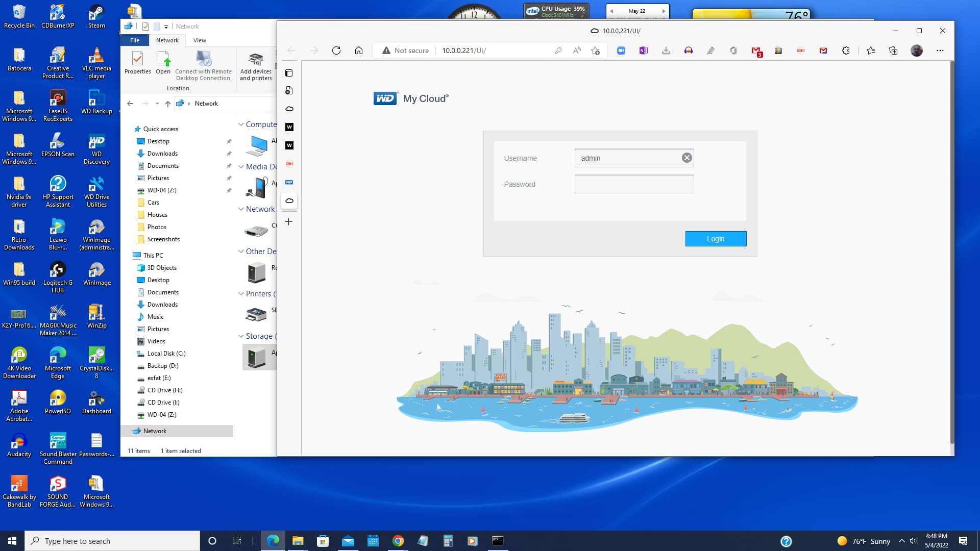
Task: Collapse the Media Devices group
Action: (241, 167)
